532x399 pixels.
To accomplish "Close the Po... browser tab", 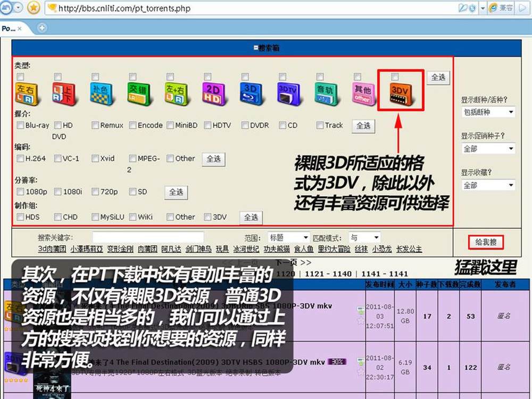I will pos(19,29).
